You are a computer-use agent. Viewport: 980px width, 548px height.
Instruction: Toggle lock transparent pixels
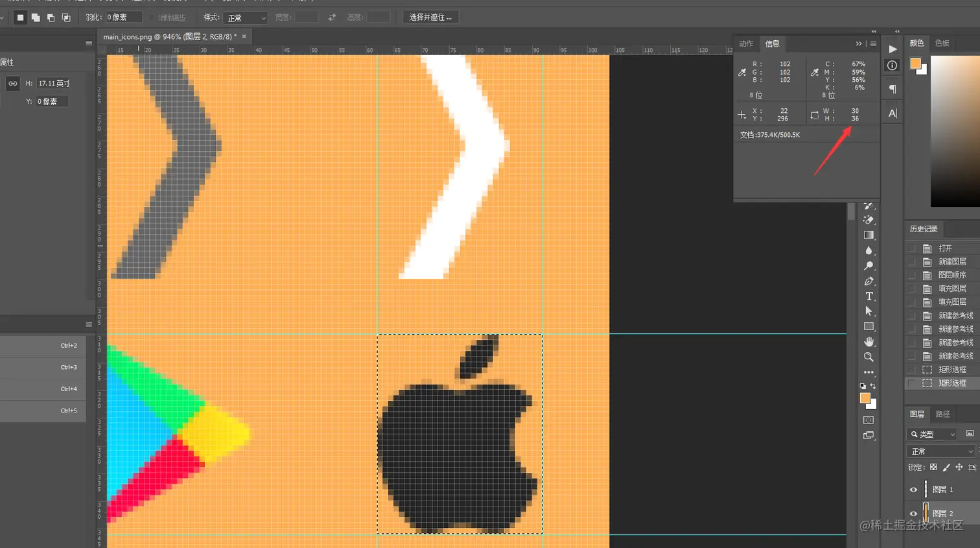click(x=933, y=467)
